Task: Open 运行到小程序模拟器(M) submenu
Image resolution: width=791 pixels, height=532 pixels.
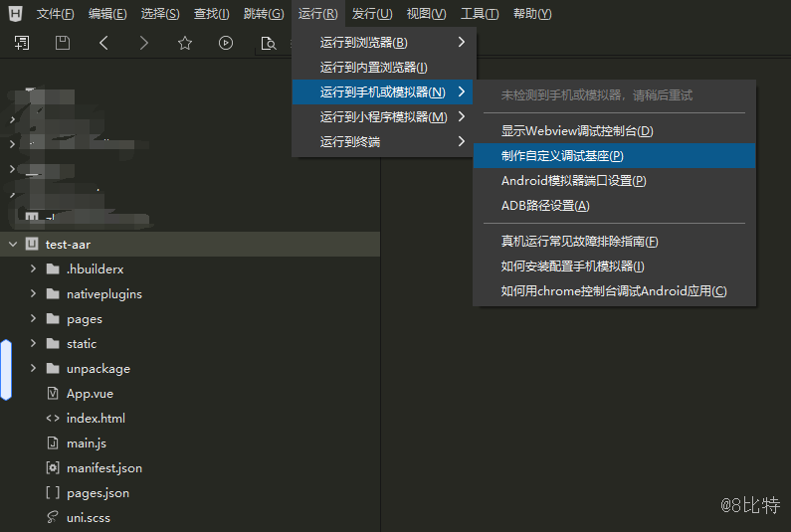Action: tap(382, 117)
